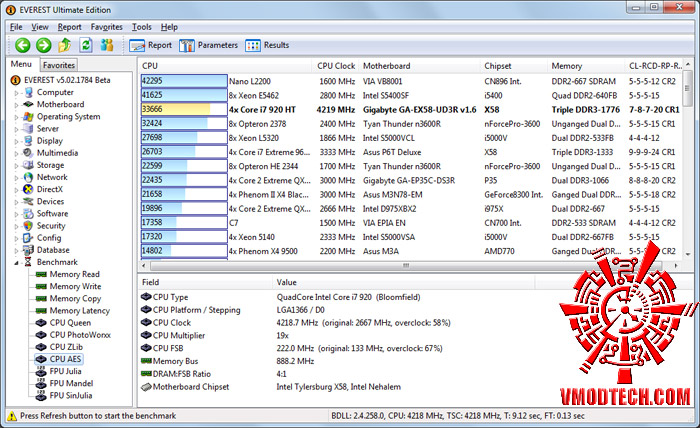Click the results list scroll-down arrow
This screenshot has height=428, width=700.
click(688, 253)
